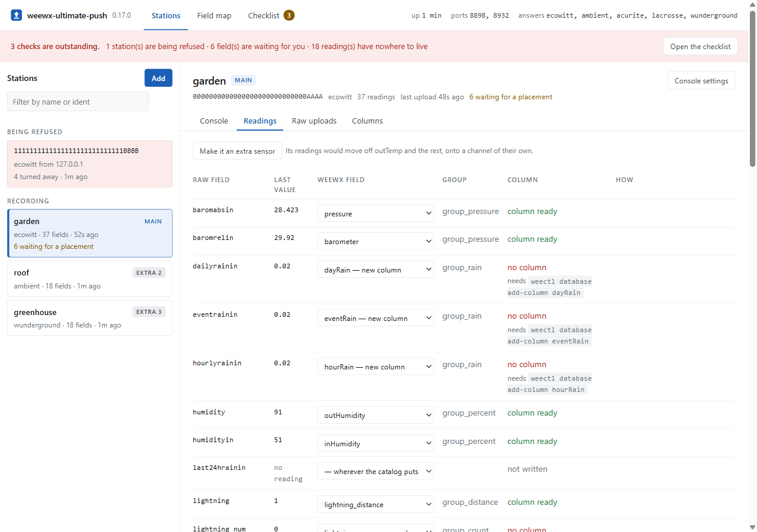Screen dimensions: 757x532
Task: Click the baromabsin last value 28.423
Action: pyautogui.click(x=286, y=210)
